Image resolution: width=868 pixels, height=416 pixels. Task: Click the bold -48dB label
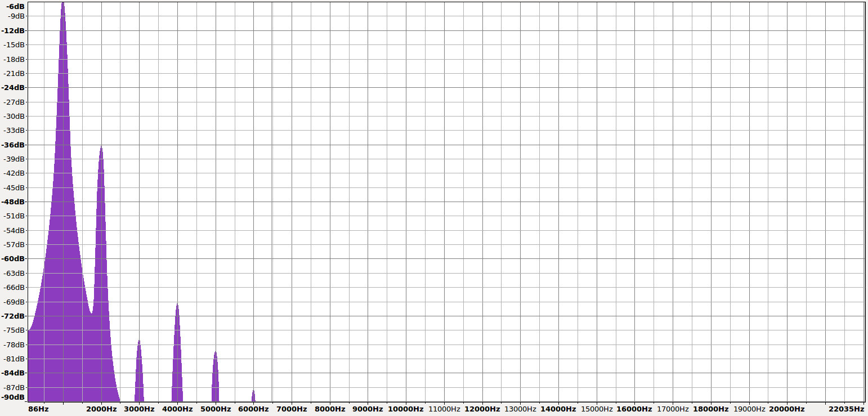click(x=14, y=202)
